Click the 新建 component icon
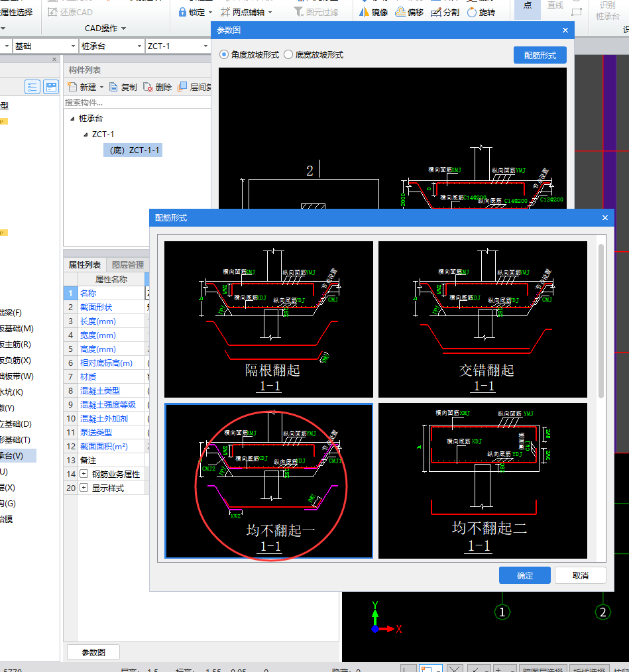Viewport: 629px width, 672px height. coord(72,87)
